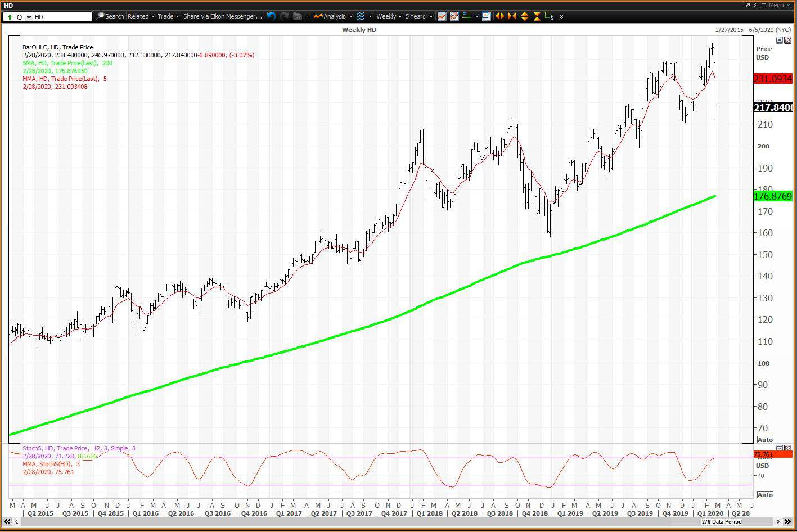
Task: Enable Auto scaling on the price axis
Action: [765, 439]
